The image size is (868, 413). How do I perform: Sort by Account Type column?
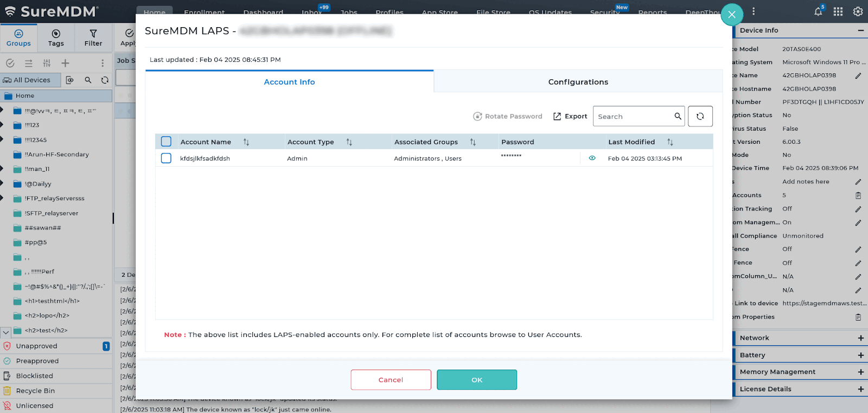(349, 142)
